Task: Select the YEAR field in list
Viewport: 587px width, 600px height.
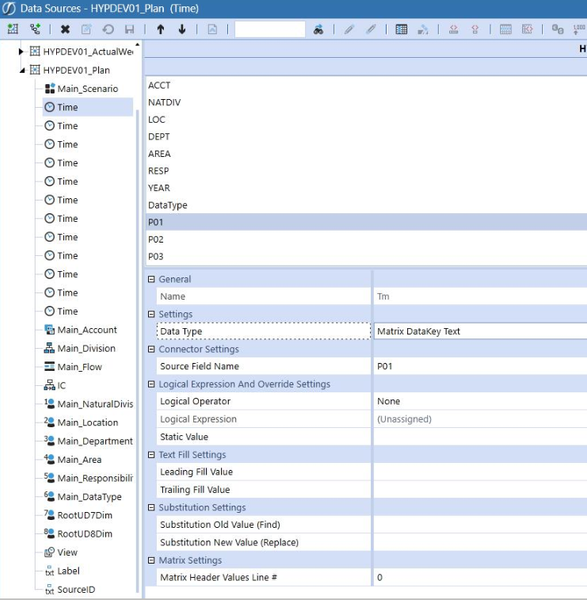Action: click(366, 188)
